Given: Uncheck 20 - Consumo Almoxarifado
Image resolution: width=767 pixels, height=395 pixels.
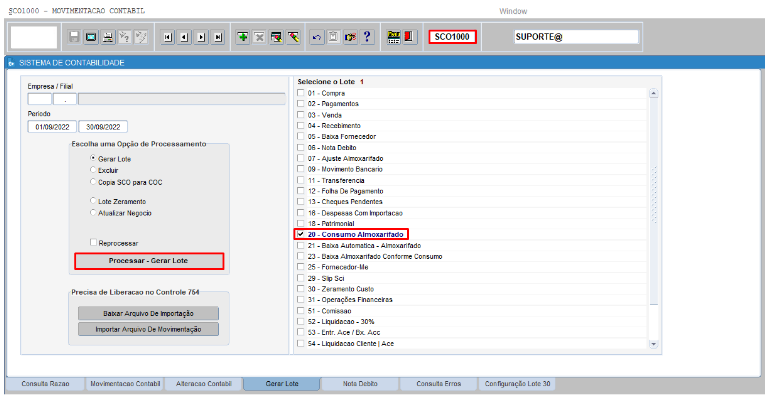Looking at the screenshot, I should pyautogui.click(x=301, y=234).
